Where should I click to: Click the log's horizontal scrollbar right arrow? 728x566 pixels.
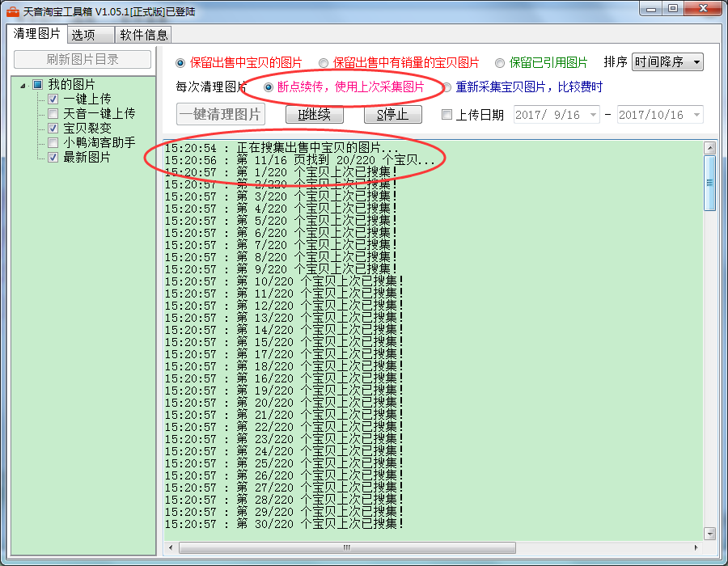(x=696, y=547)
